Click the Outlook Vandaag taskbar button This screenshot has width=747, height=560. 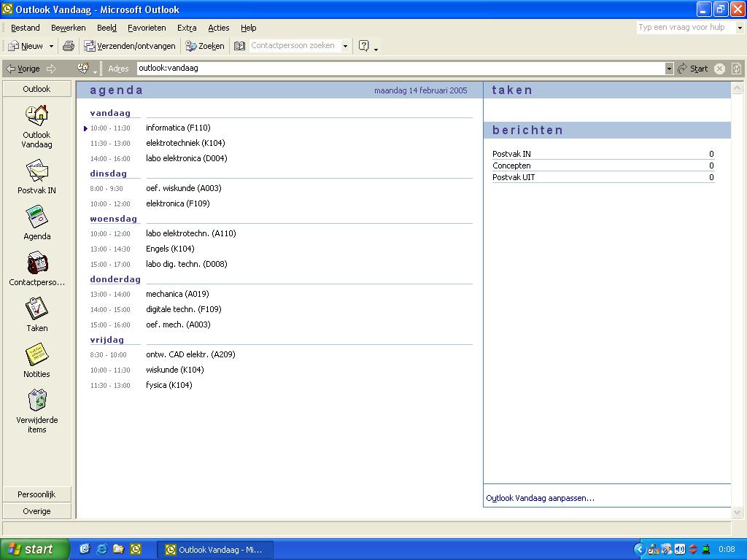coord(215,550)
